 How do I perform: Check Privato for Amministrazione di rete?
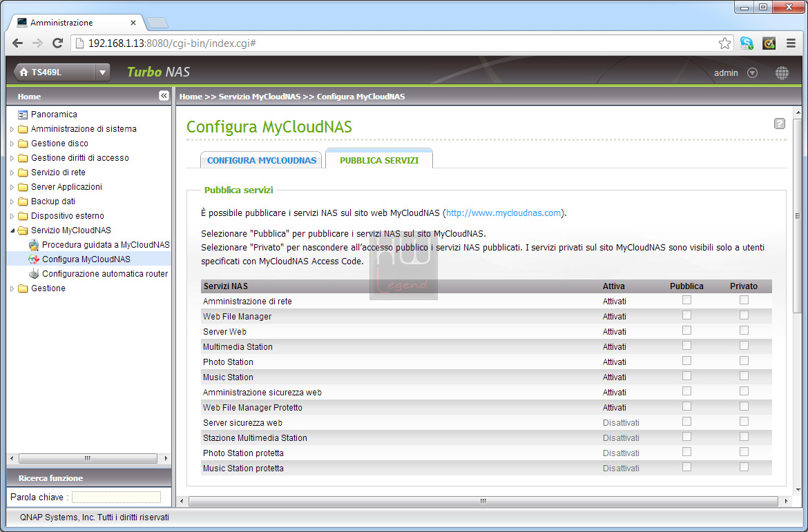click(744, 299)
